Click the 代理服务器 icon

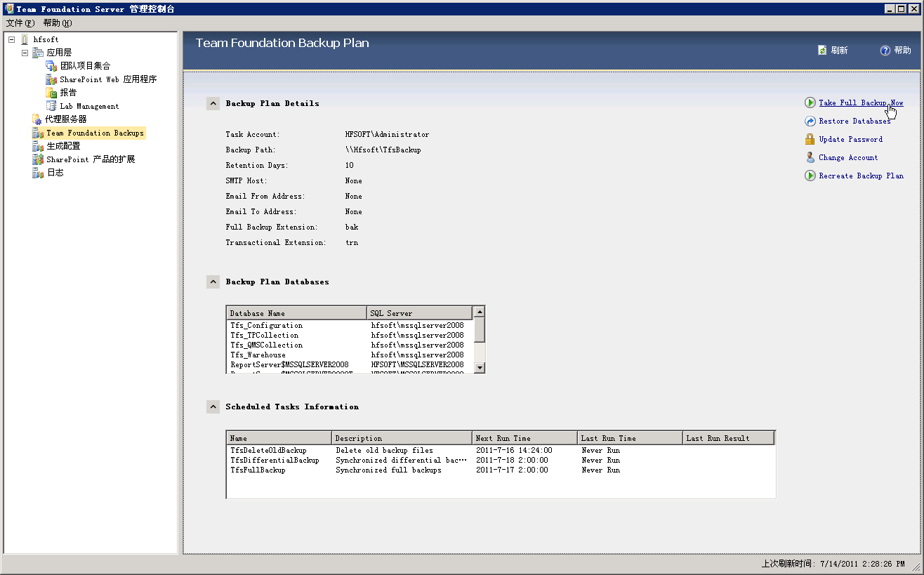point(38,119)
